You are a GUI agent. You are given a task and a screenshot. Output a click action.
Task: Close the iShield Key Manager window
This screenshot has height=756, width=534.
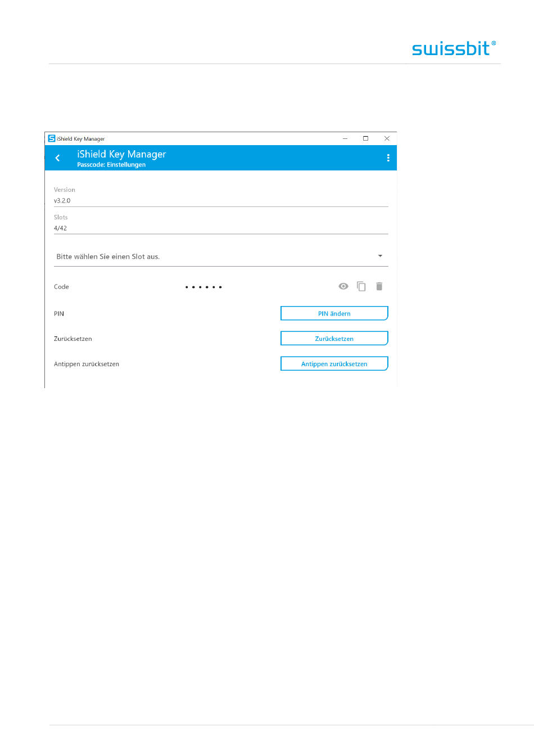point(387,138)
